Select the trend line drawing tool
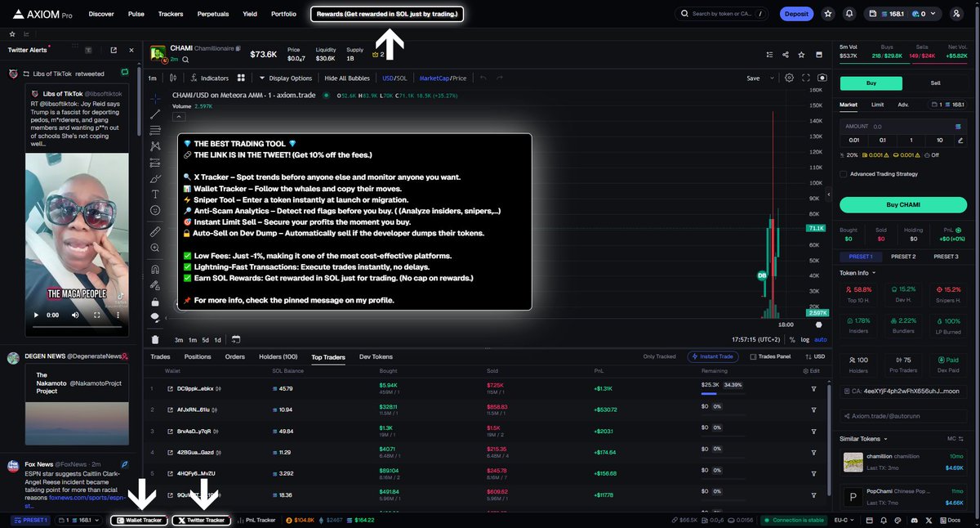This screenshot has height=528, width=980. click(155, 114)
